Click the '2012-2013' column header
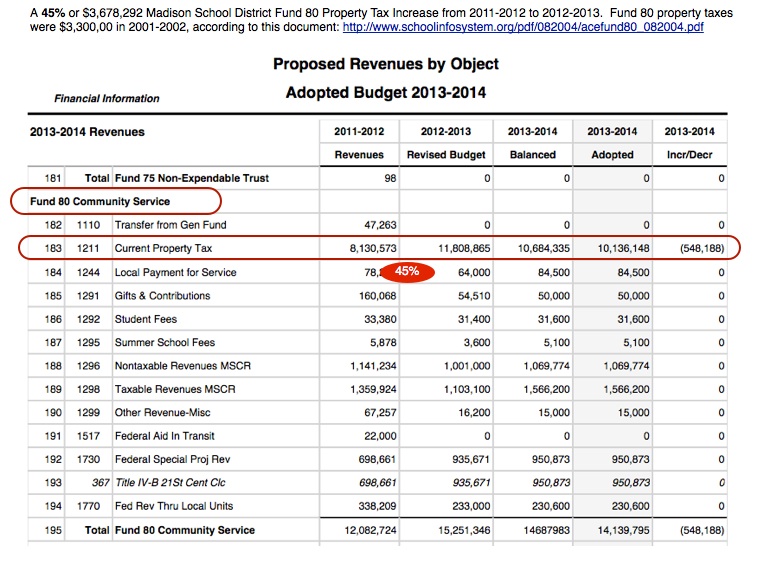Screen dimensions: 766x562 (446, 131)
